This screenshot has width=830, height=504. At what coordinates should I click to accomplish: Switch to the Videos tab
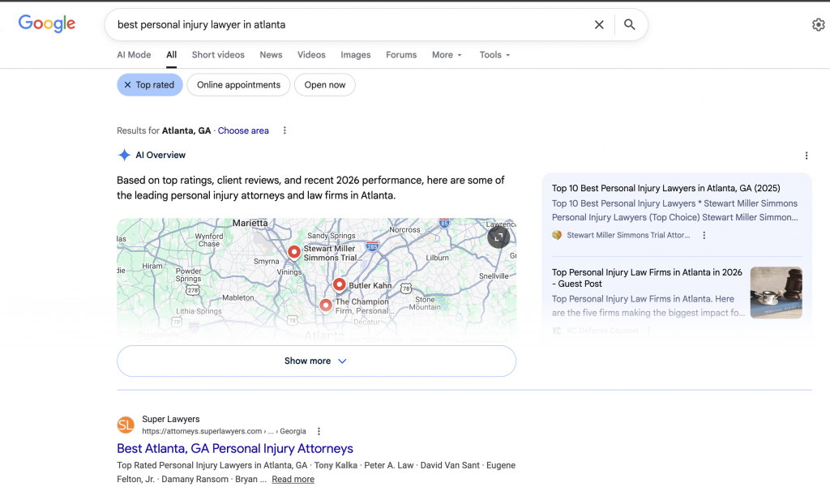coord(311,55)
